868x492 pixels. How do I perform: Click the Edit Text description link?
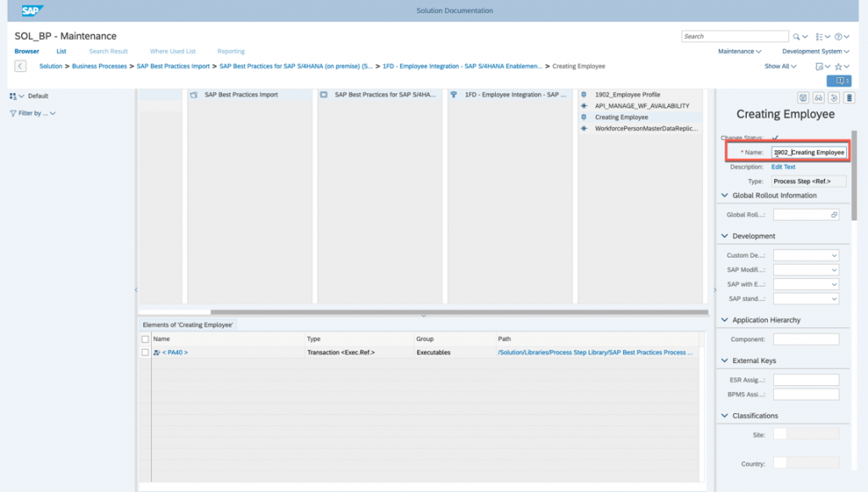(x=783, y=167)
